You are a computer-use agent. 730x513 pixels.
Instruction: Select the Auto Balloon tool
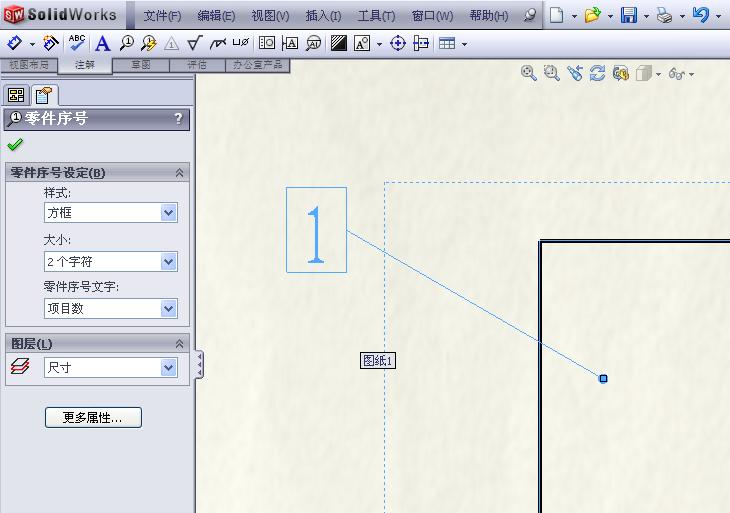(149, 43)
